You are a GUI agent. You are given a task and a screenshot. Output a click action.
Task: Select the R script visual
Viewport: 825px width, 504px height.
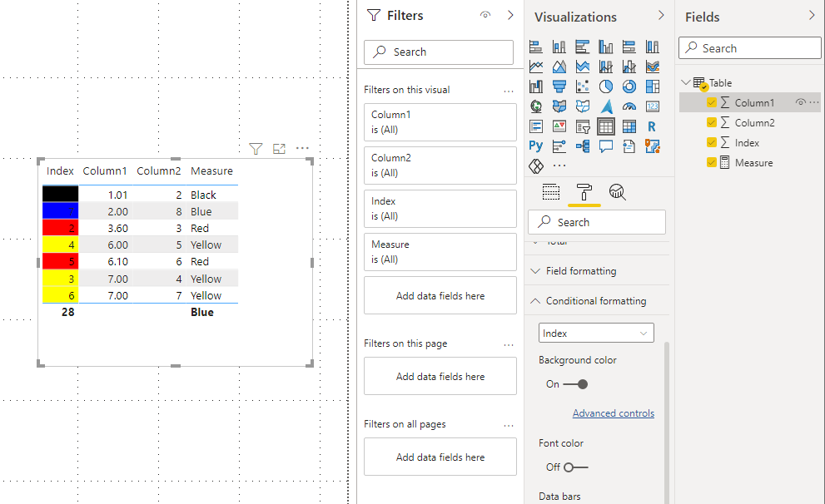pos(653,126)
